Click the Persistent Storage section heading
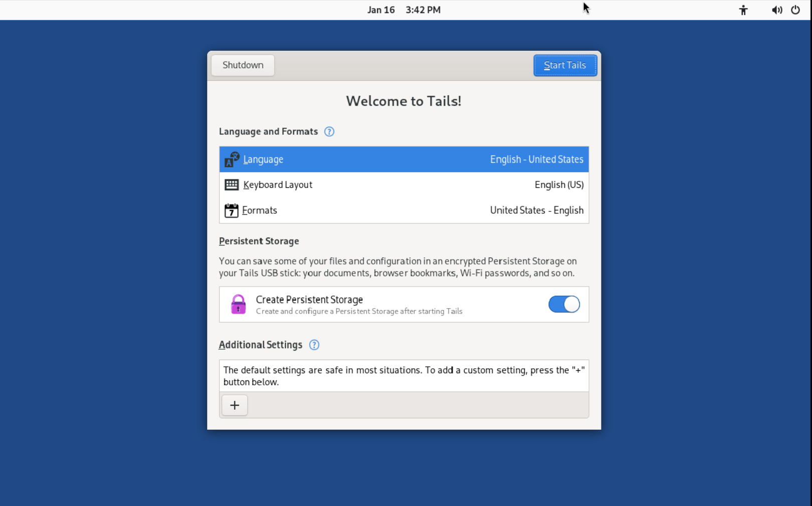This screenshot has width=812, height=506. click(x=259, y=241)
